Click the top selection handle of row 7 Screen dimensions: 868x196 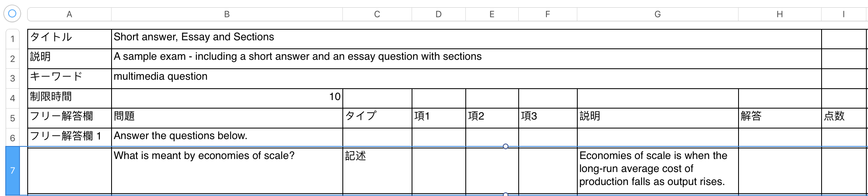pyautogui.click(x=506, y=146)
